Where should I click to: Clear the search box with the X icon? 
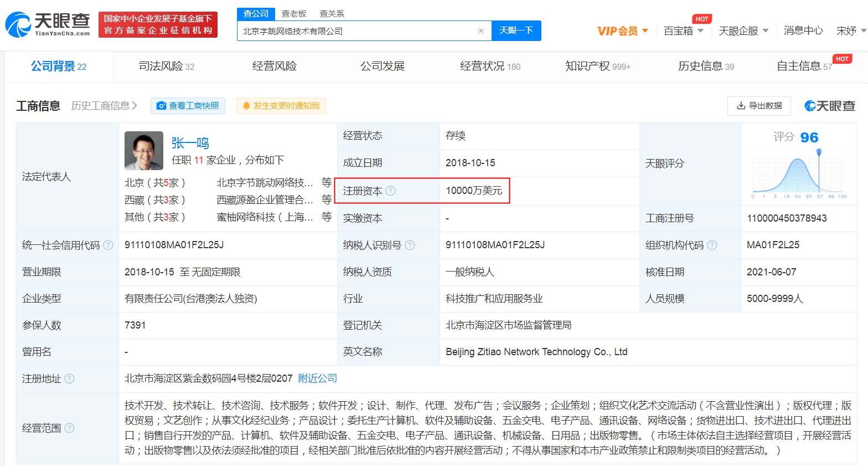click(481, 31)
